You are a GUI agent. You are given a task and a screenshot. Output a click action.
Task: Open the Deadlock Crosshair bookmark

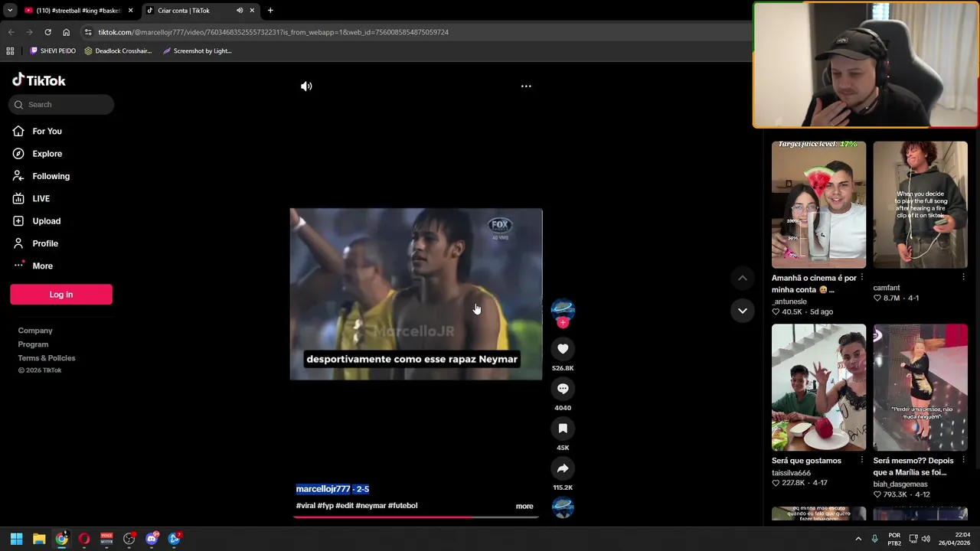click(x=118, y=51)
